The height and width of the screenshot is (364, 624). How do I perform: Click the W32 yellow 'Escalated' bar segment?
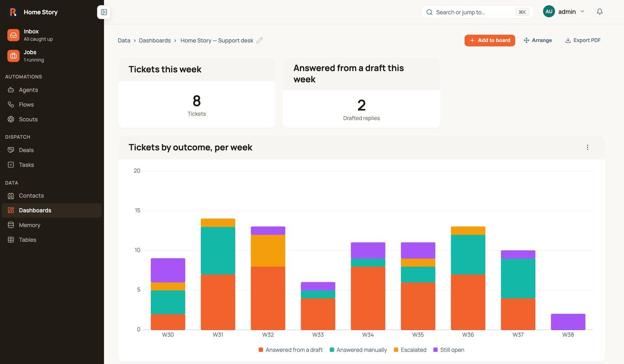coord(268,251)
